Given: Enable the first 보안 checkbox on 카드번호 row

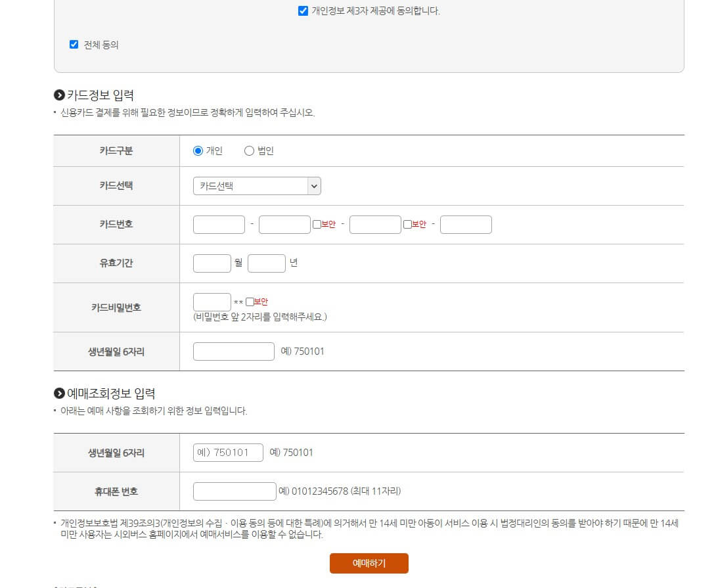Looking at the screenshot, I should click(x=315, y=224).
